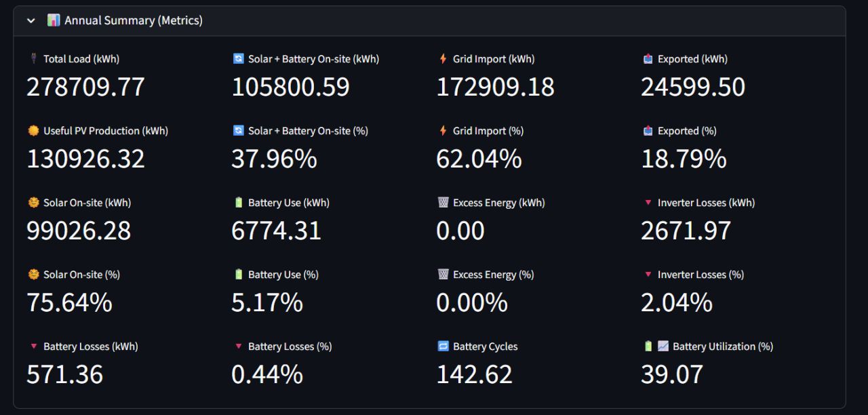Click the red down triangle beside Battery Losses (%)
This screenshot has height=415, width=868.
pyautogui.click(x=238, y=347)
